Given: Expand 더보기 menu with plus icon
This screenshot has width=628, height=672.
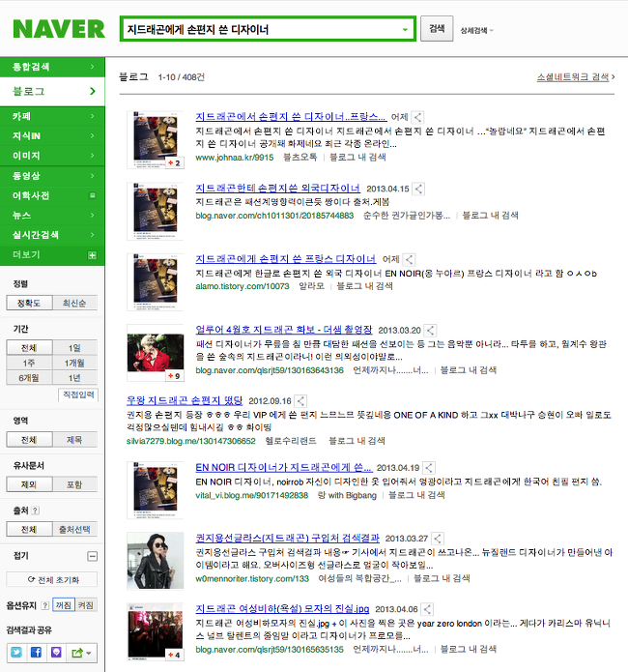Looking at the screenshot, I should click(92, 255).
